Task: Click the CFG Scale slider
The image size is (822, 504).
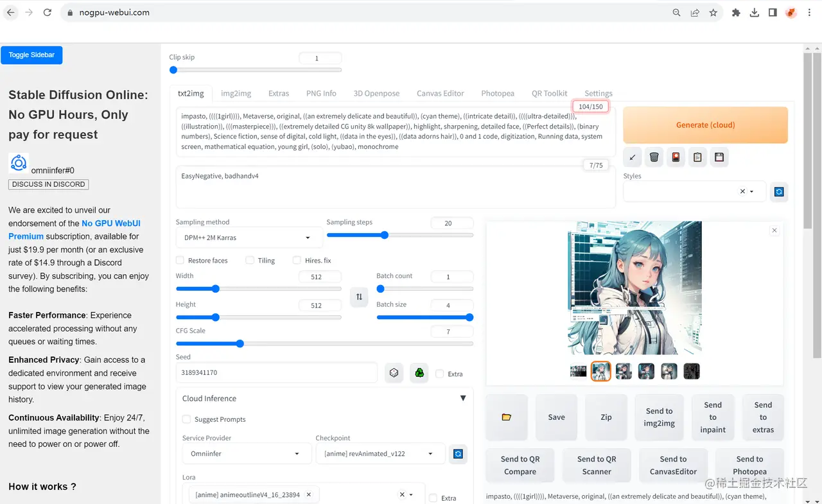Action: pyautogui.click(x=324, y=343)
